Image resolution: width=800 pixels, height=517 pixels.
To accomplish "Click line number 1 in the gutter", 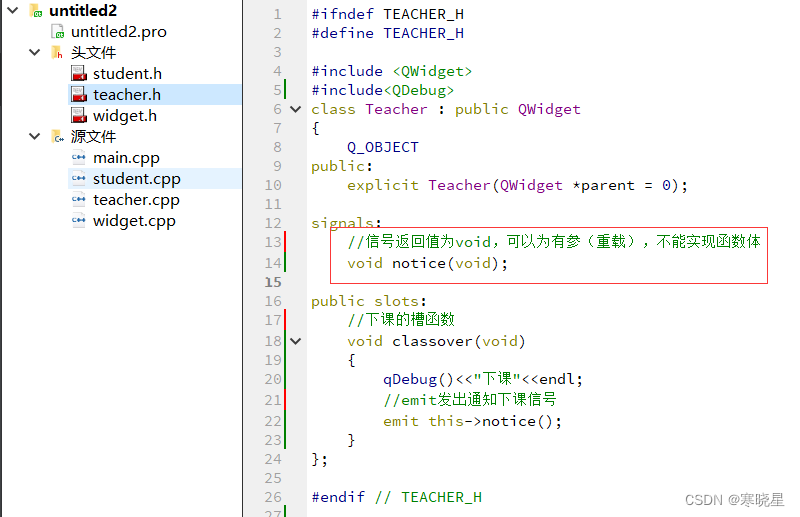I will [277, 14].
